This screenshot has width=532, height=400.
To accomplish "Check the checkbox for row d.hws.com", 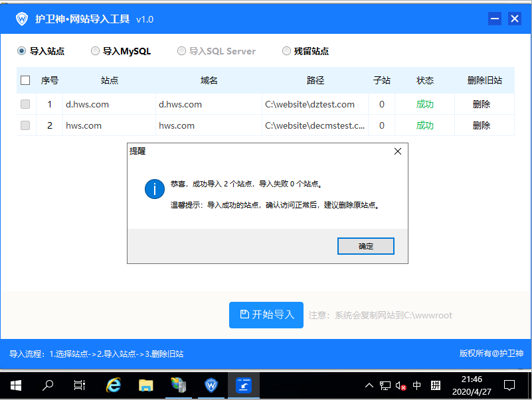I will coord(25,104).
